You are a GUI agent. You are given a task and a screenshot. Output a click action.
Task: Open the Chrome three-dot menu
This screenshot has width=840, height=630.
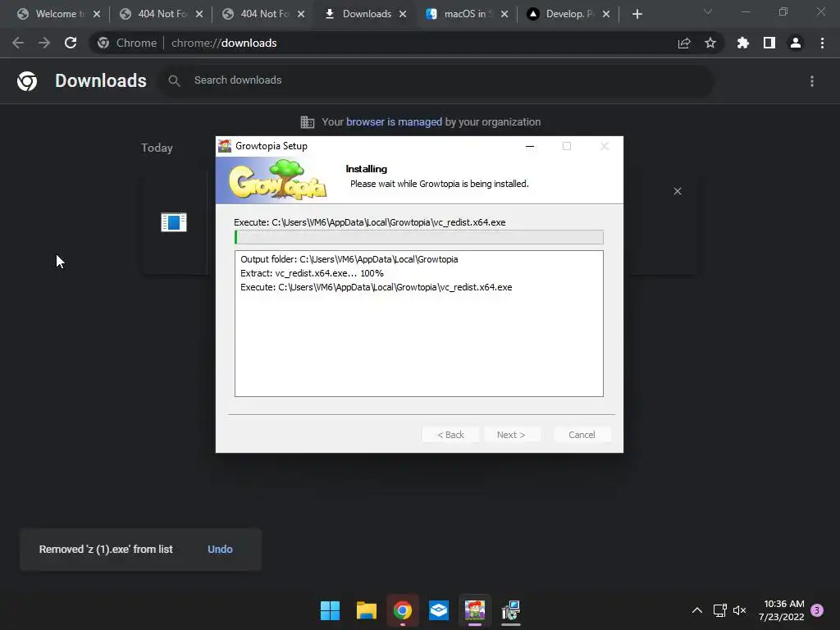click(822, 43)
